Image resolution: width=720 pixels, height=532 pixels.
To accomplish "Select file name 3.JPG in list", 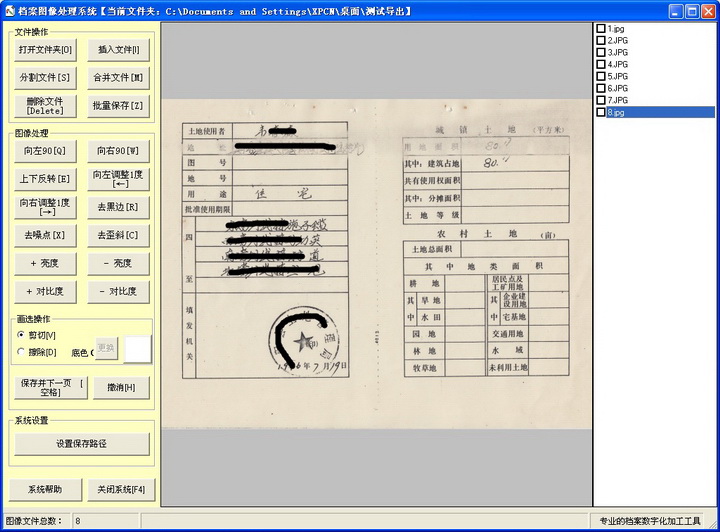I will 618,52.
